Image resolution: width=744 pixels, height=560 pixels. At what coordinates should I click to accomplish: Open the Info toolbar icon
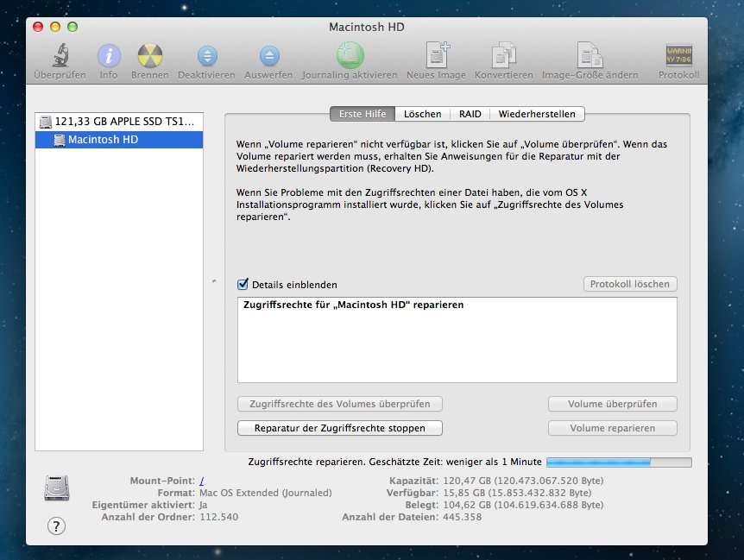109,56
